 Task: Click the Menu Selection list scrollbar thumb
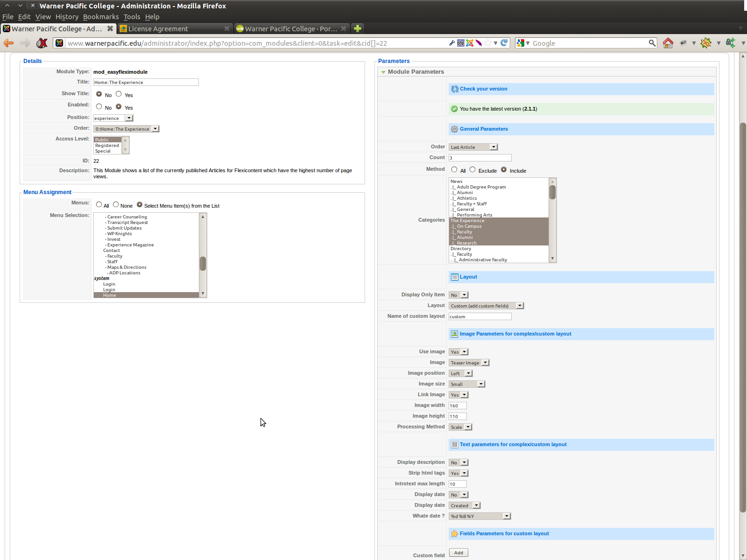[x=203, y=264]
